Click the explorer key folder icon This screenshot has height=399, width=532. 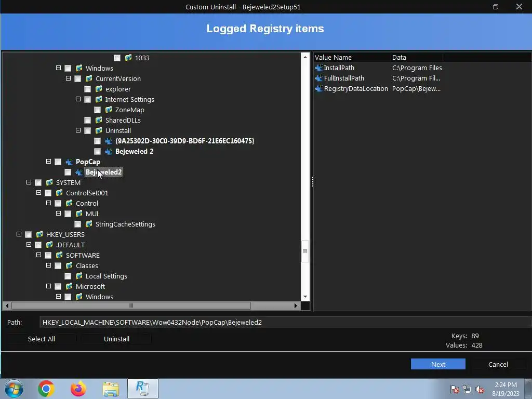click(99, 89)
